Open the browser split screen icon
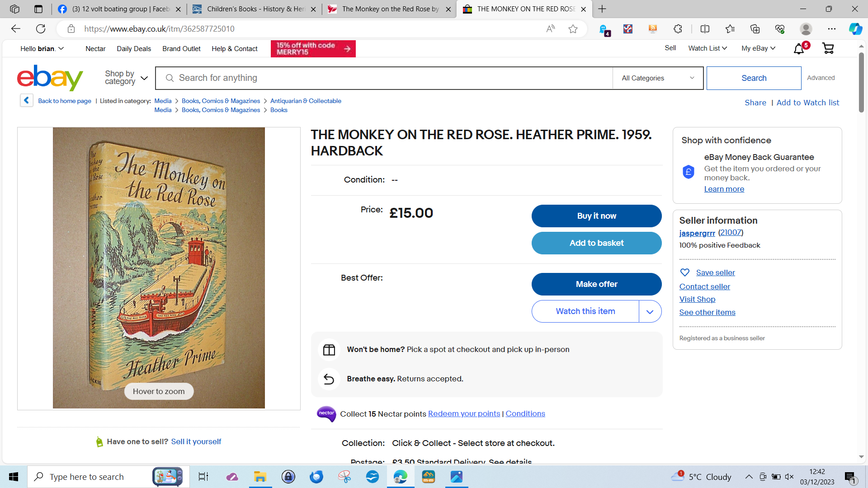 pos(705,29)
